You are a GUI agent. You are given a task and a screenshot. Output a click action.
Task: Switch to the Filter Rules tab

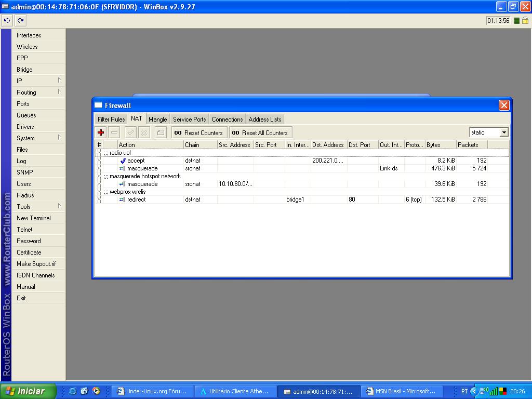[111, 119]
